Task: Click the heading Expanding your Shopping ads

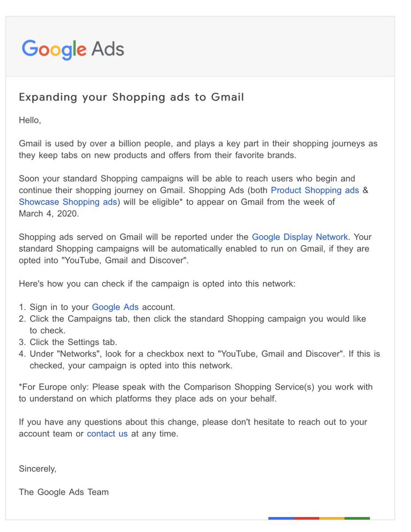Action: (x=131, y=97)
